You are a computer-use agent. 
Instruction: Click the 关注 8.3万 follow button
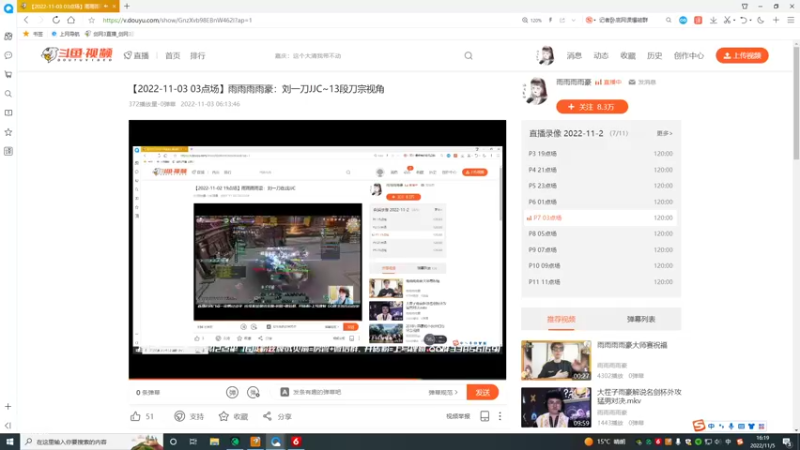pyautogui.click(x=592, y=107)
